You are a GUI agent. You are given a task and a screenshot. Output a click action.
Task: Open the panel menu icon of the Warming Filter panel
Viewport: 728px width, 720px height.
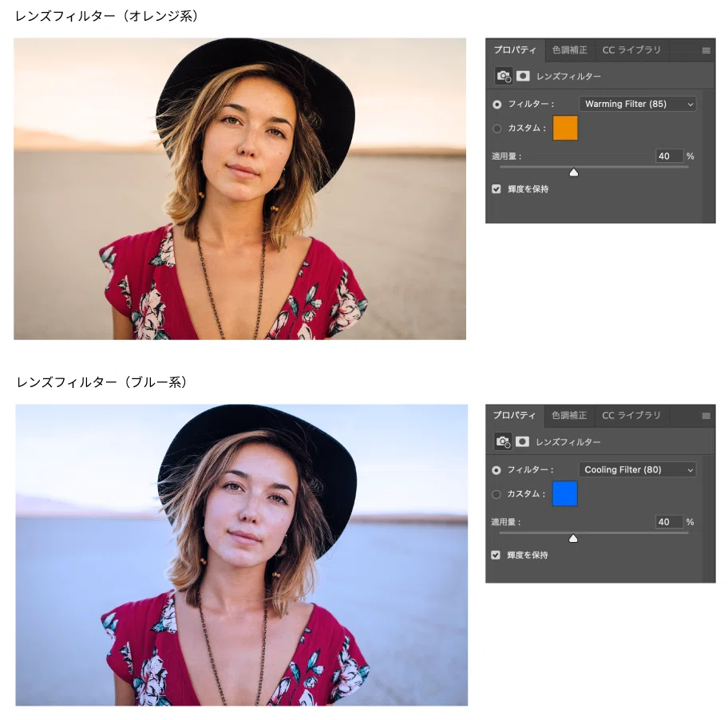706,50
